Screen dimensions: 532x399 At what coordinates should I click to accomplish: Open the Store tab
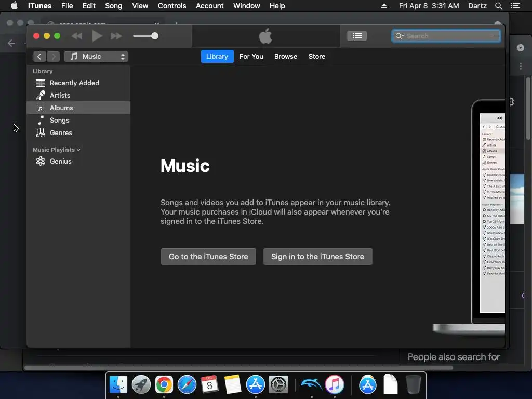[317, 56]
